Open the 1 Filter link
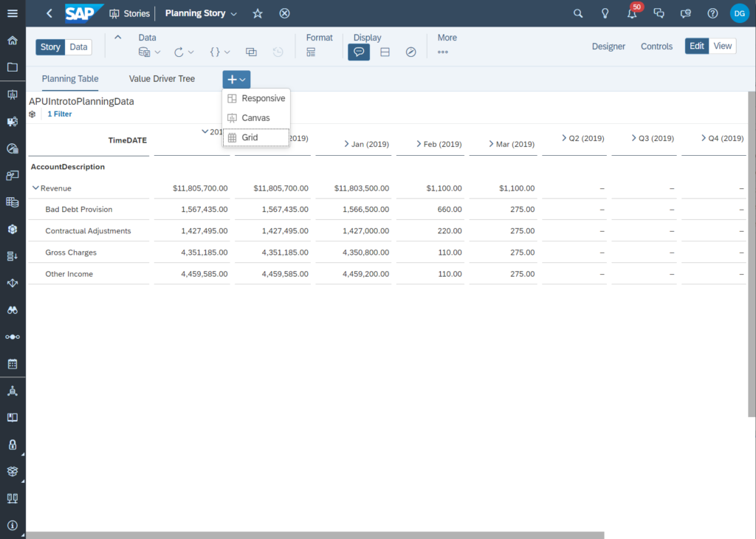The image size is (756, 539). [x=59, y=114]
